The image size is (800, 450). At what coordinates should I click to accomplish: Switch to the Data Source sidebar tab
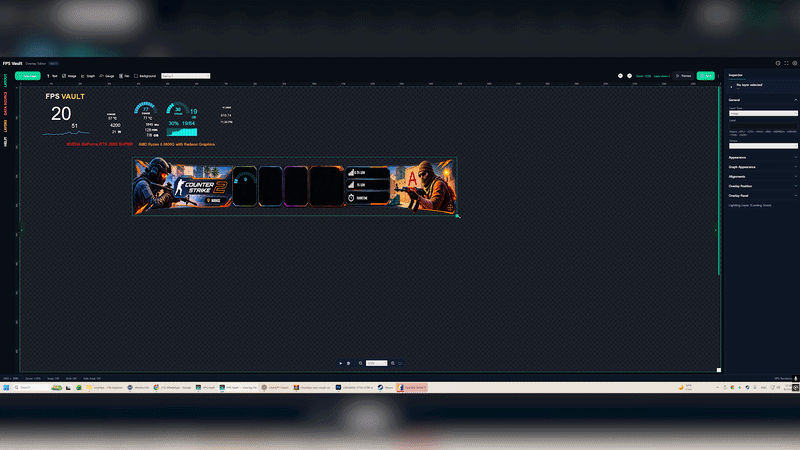coord(6,103)
